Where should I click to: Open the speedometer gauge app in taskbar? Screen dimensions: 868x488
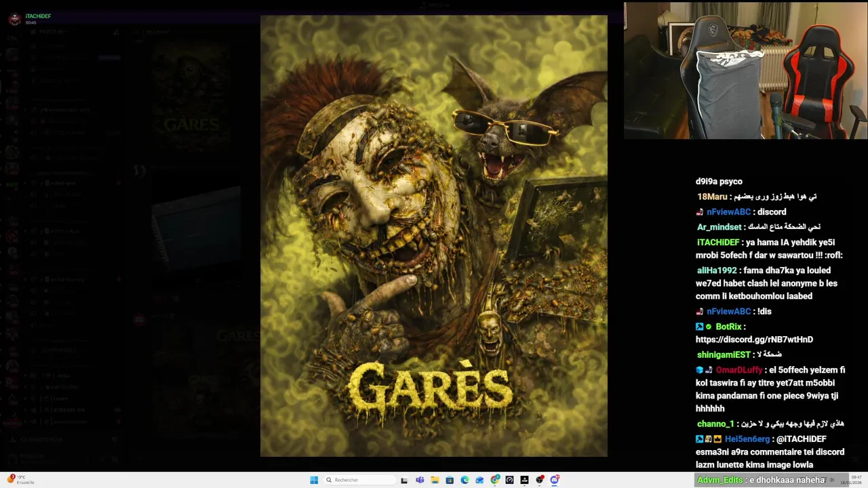click(x=509, y=480)
